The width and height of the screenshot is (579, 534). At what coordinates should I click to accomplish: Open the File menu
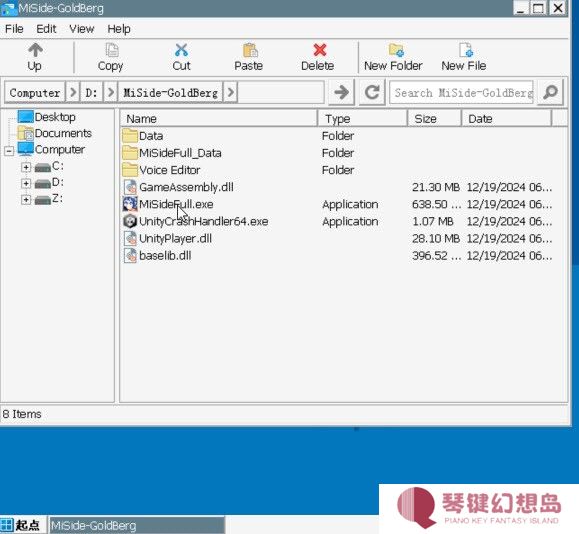point(14,29)
